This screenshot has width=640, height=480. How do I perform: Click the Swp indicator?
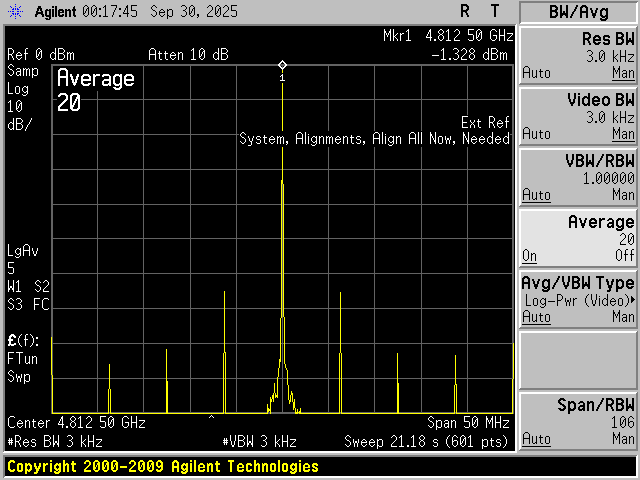coord(19,377)
